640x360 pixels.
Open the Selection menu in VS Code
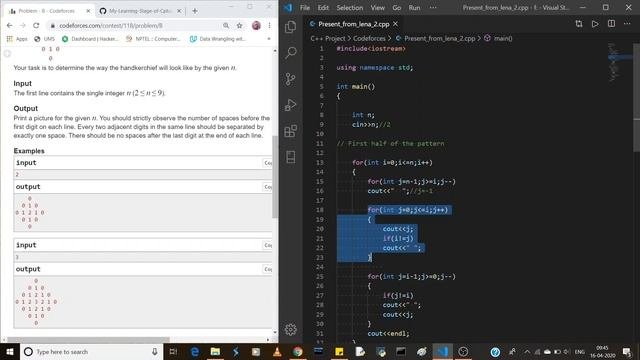pyautogui.click(x=349, y=7)
